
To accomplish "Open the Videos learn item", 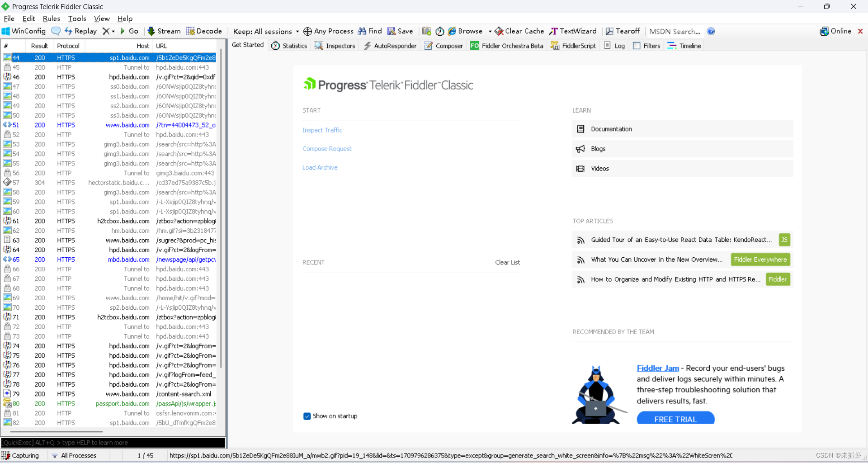I will (682, 169).
